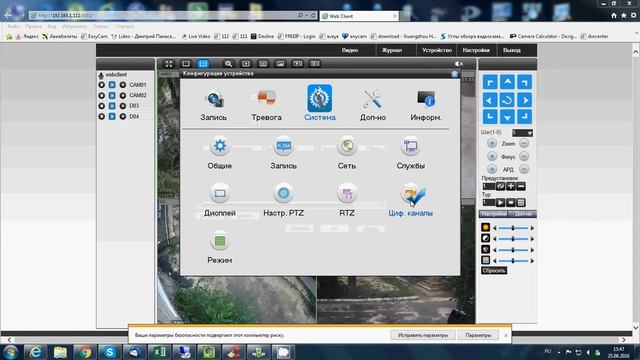
Task: Adjust the contrast slider
Action: point(513,239)
